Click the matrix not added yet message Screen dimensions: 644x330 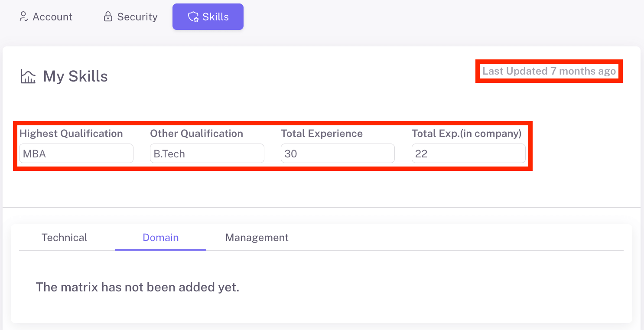[137, 287]
